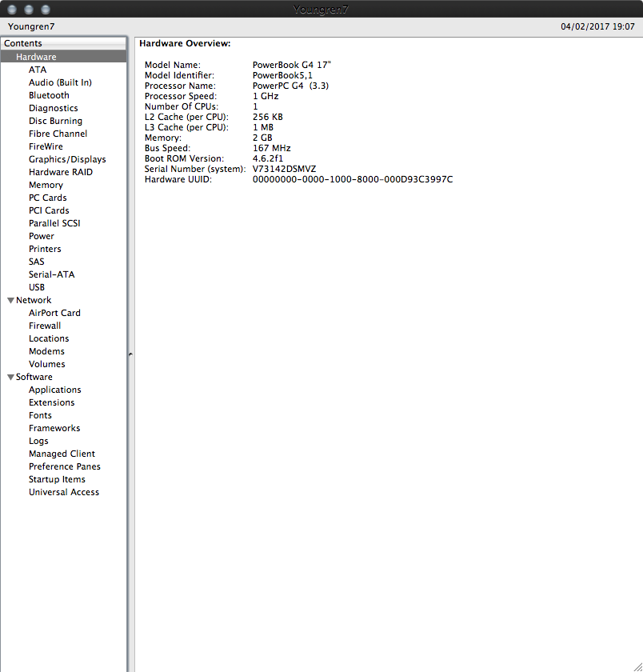Viewport: 643px width, 672px height.
Task: Select PCI Cards entry
Action: [49, 210]
